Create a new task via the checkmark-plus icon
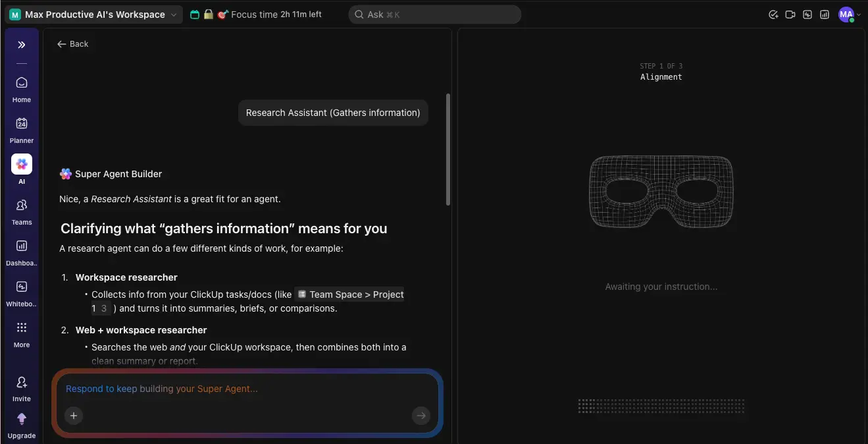This screenshot has height=444, width=868. coord(774,14)
